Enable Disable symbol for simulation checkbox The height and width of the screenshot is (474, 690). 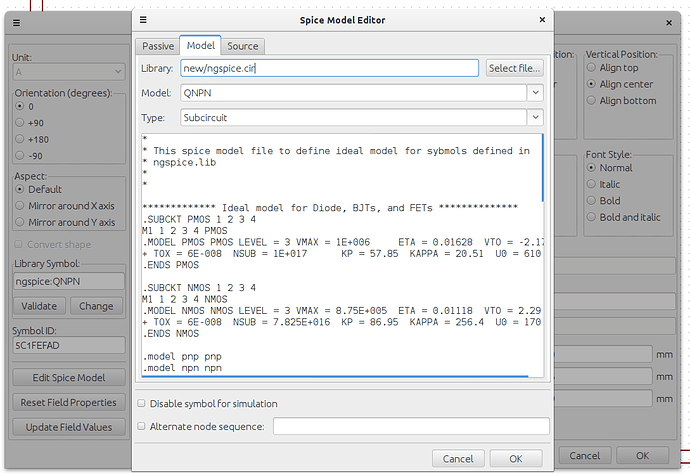pyautogui.click(x=141, y=403)
